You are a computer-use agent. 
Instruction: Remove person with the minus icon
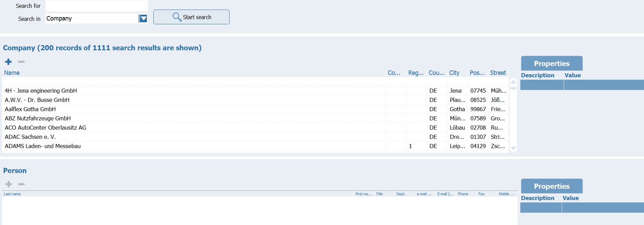click(x=21, y=184)
